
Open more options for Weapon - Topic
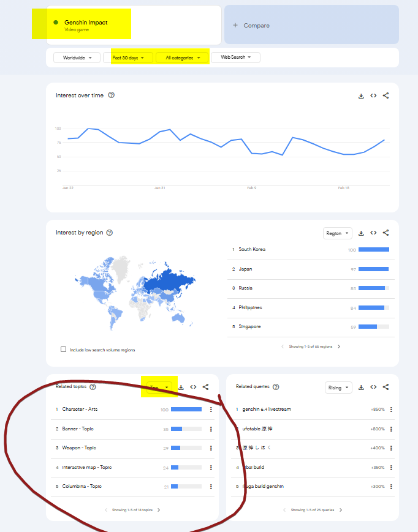[x=211, y=448]
